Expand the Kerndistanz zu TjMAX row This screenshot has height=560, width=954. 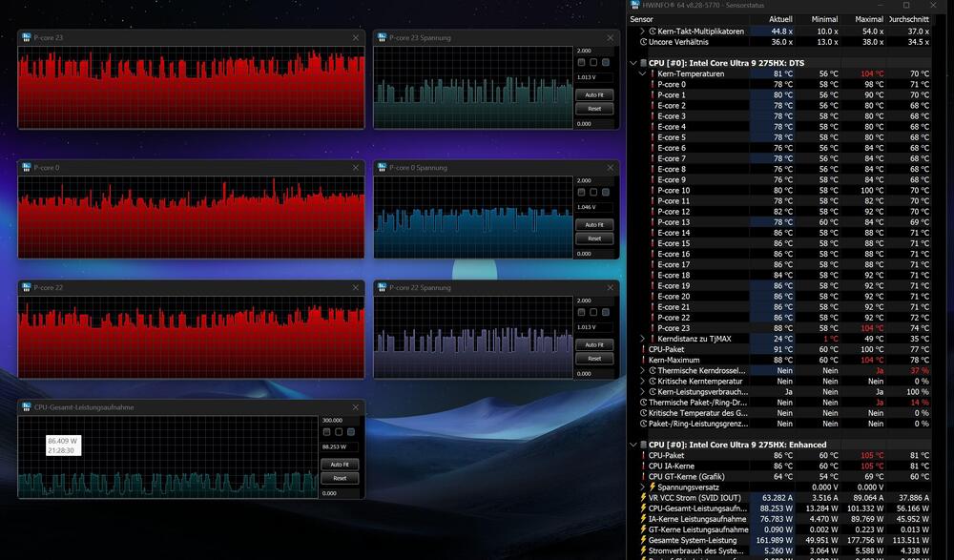pos(642,339)
